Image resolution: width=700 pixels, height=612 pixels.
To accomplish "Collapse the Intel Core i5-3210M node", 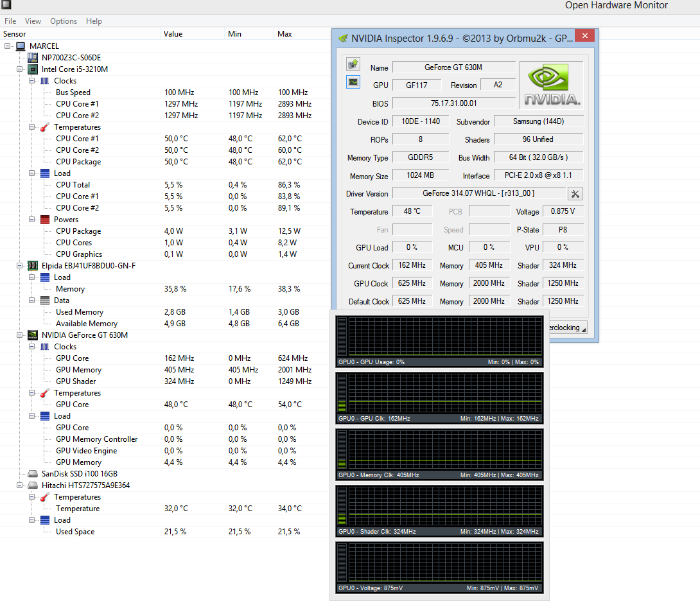I will 19,69.
